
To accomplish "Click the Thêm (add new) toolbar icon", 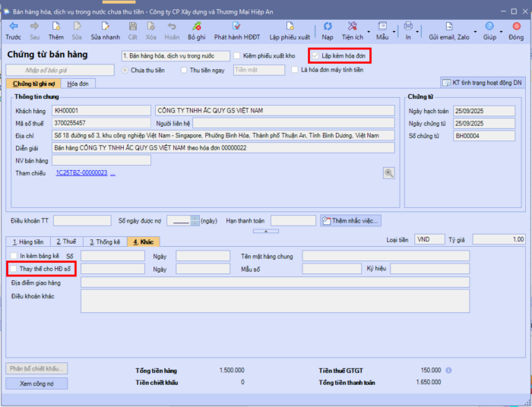I will pyautogui.click(x=56, y=27).
